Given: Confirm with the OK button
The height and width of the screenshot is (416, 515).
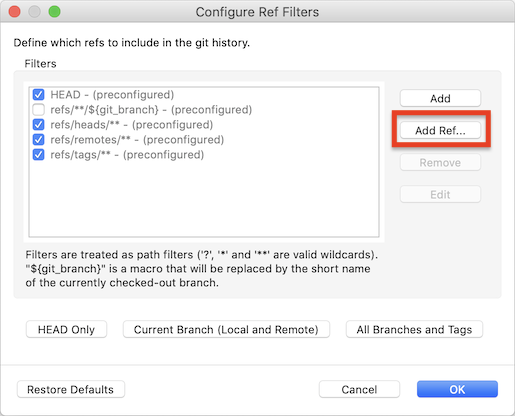Looking at the screenshot, I should tap(457, 389).
